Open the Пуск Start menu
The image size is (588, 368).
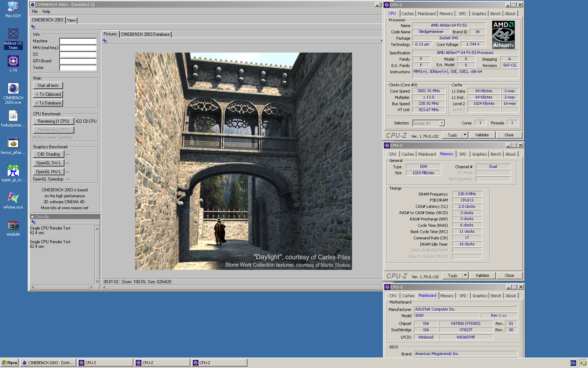point(9,363)
